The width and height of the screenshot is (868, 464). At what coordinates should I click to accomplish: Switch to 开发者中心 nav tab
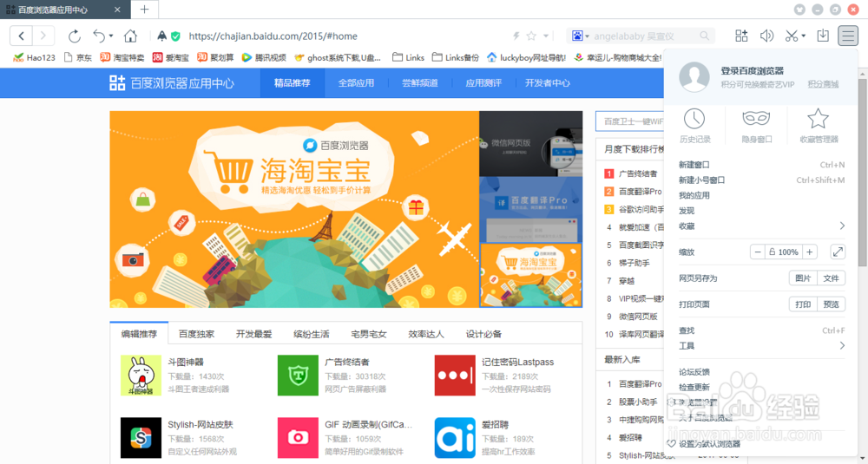tap(548, 83)
